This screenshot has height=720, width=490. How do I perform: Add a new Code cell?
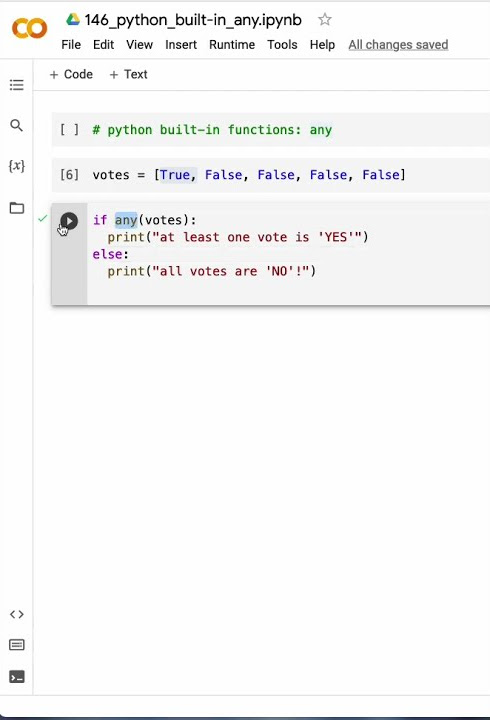click(71, 74)
